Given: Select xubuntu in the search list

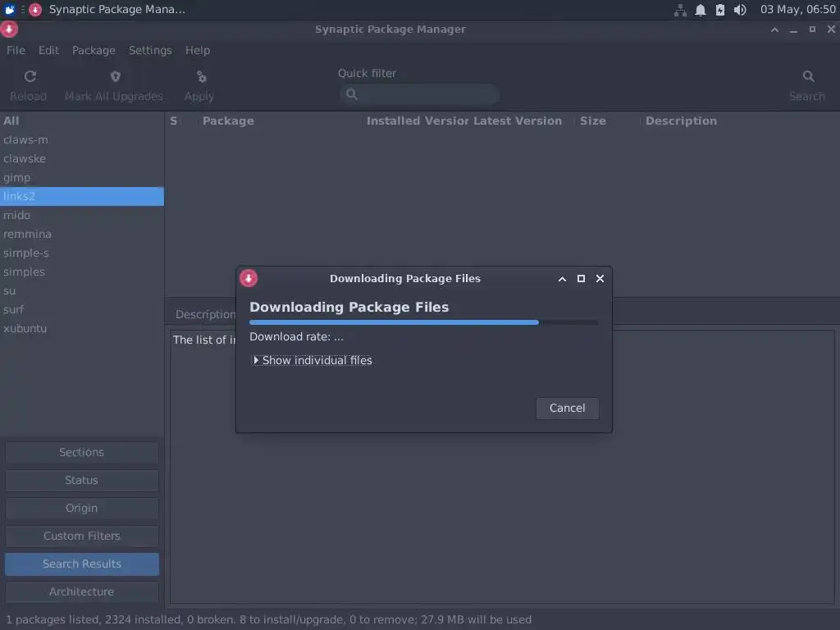Looking at the screenshot, I should 82,328.
